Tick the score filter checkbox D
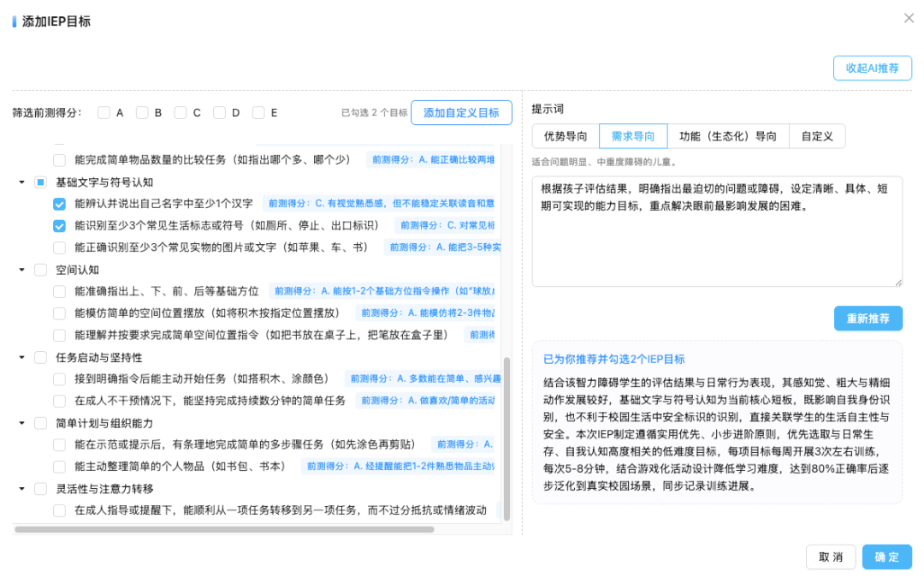 [219, 113]
